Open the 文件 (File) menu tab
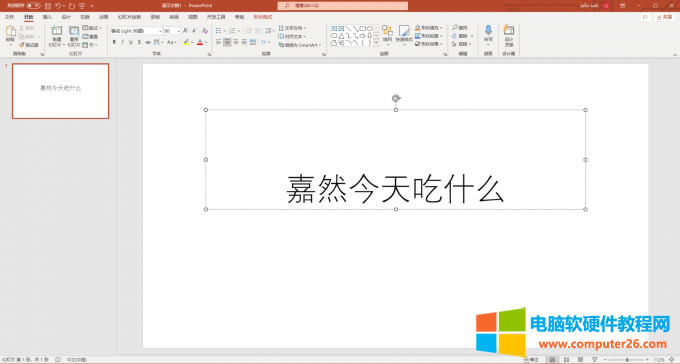 10,17
